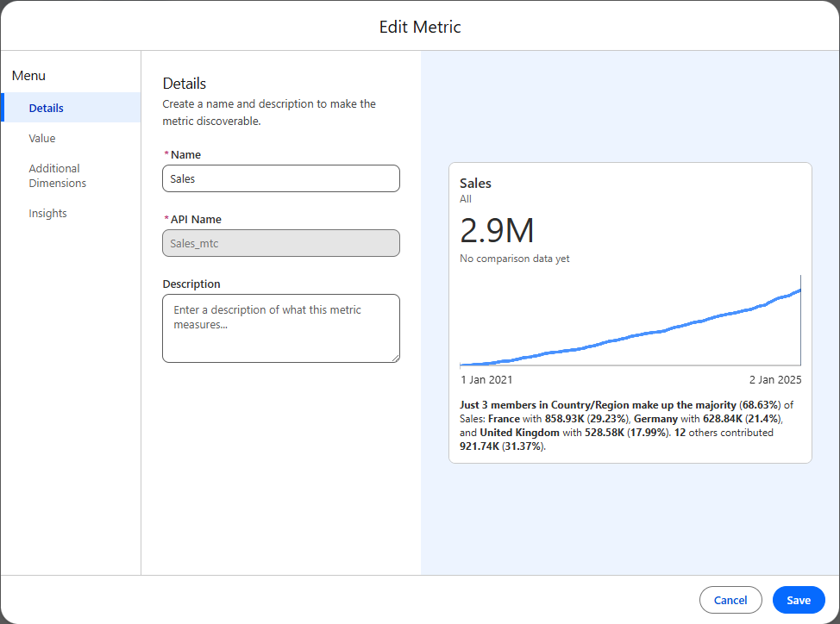This screenshot has width=840, height=624.
Task: Click the greyed-out API Name field
Action: coord(281,243)
